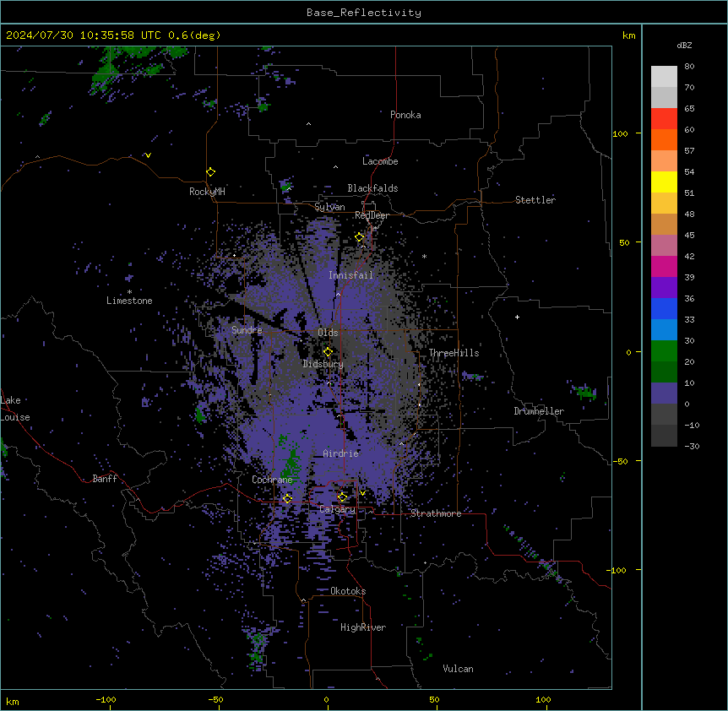Click the yellow diamond marker above Calgary label
Viewport: 728px width, 711px height.
click(342, 497)
